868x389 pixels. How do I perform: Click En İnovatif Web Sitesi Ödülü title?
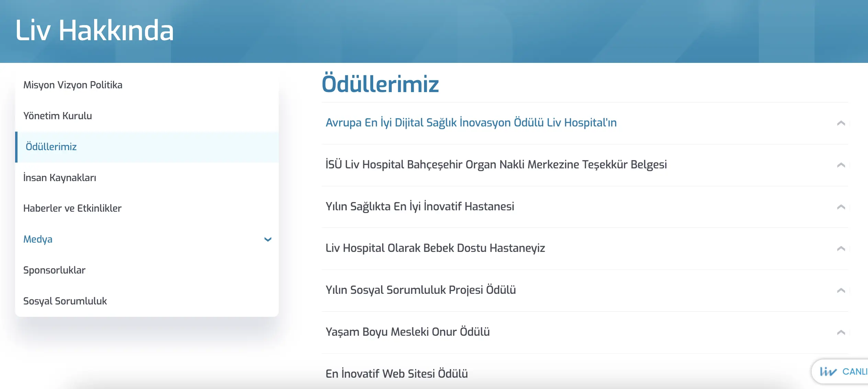(x=397, y=374)
